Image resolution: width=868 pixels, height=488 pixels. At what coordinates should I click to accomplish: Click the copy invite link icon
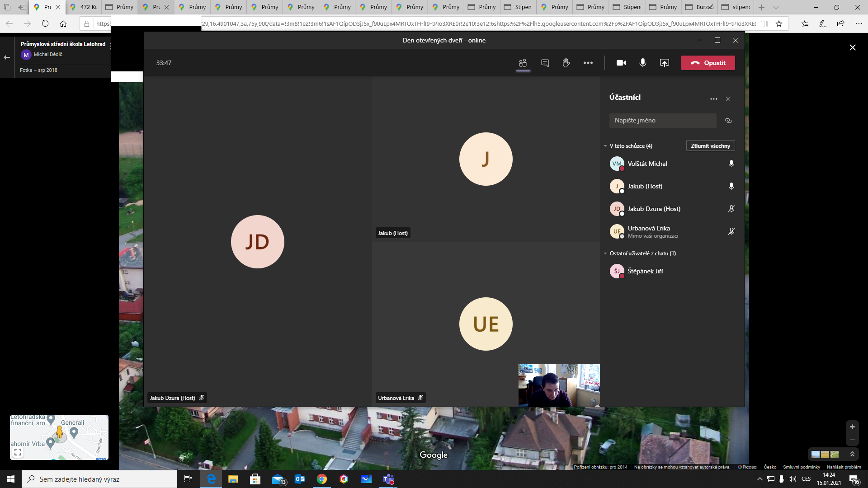pyautogui.click(x=728, y=121)
